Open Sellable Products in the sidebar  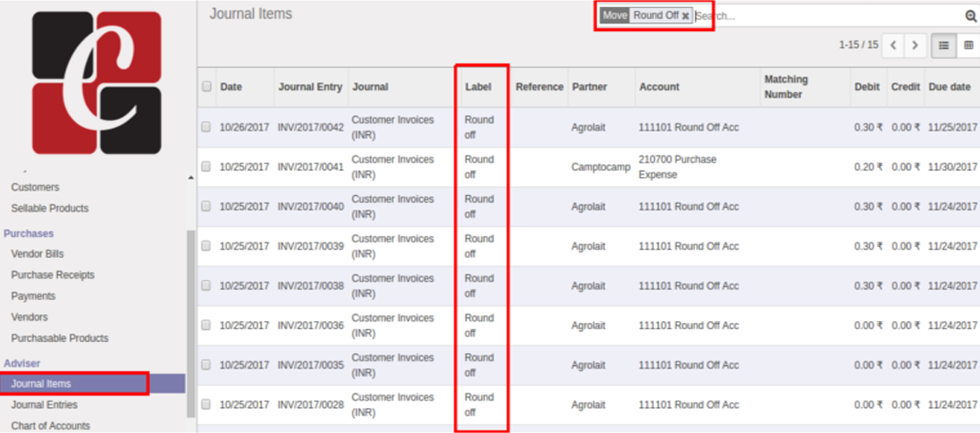[x=50, y=208]
